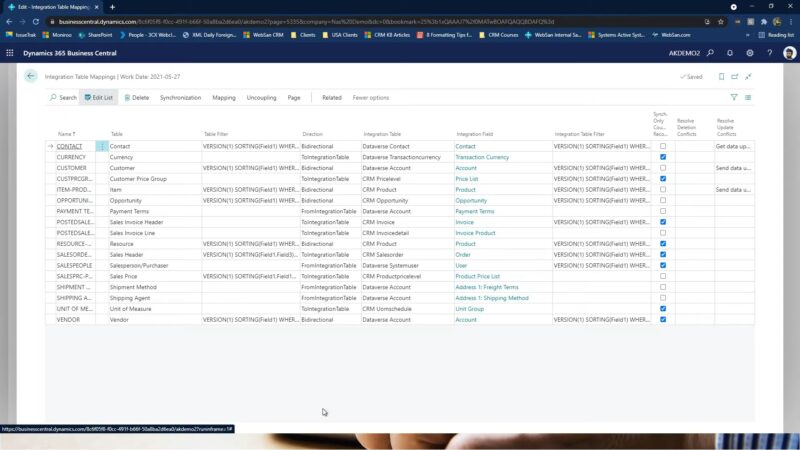Click the search magnifier in header
Screen dimensions: 800x450
coord(710,53)
